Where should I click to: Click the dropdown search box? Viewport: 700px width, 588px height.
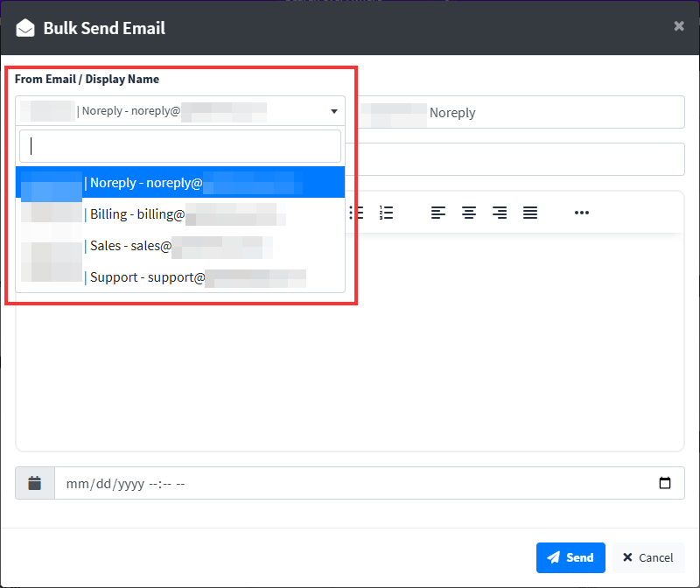pos(180,146)
